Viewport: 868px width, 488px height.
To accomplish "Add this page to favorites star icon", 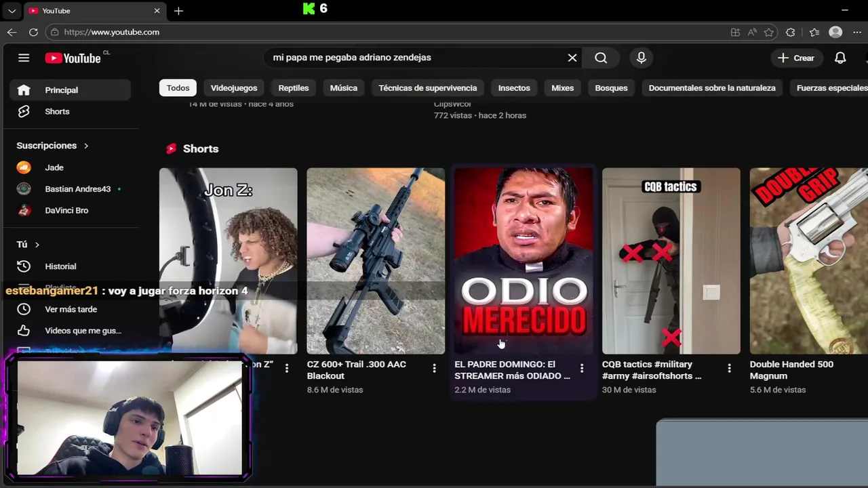I will click(x=768, y=32).
